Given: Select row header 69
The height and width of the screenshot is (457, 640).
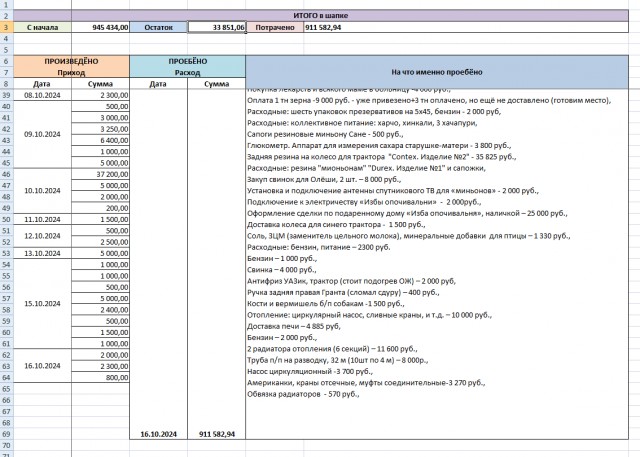Looking at the screenshot, I should click(x=6, y=434).
